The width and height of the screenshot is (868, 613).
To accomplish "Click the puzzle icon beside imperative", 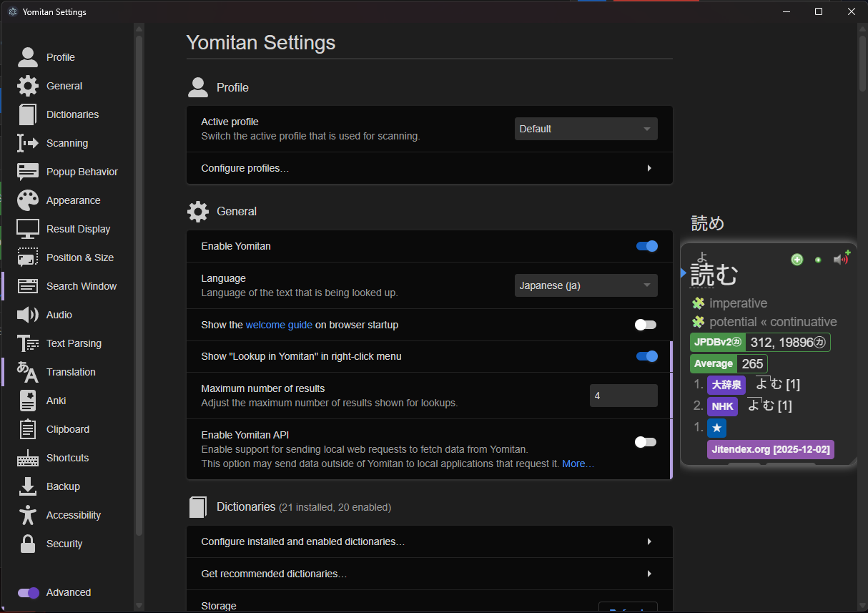I will coord(699,303).
